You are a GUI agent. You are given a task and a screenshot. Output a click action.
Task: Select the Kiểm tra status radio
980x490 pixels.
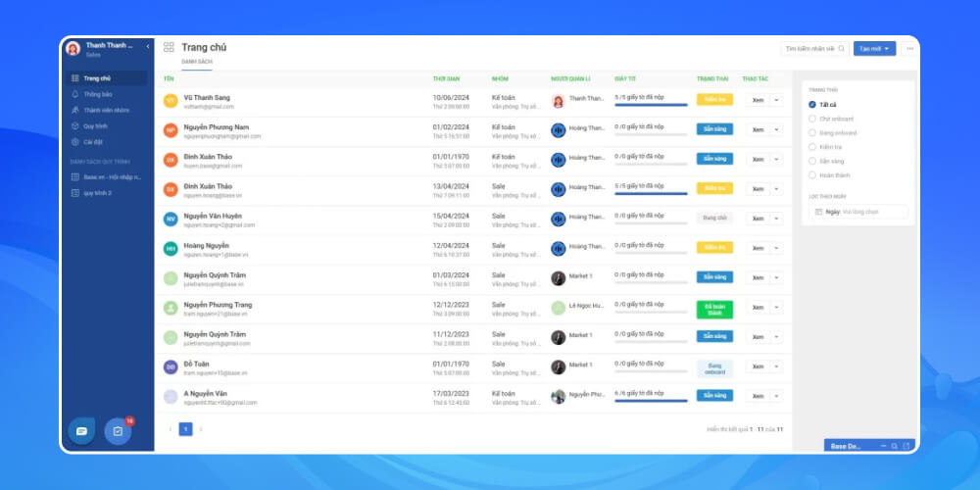click(x=812, y=147)
